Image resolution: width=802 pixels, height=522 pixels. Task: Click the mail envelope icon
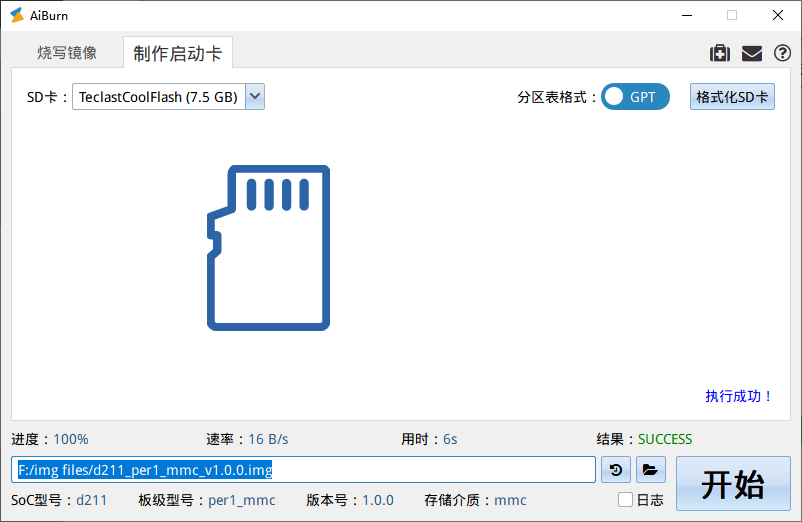[x=751, y=53]
